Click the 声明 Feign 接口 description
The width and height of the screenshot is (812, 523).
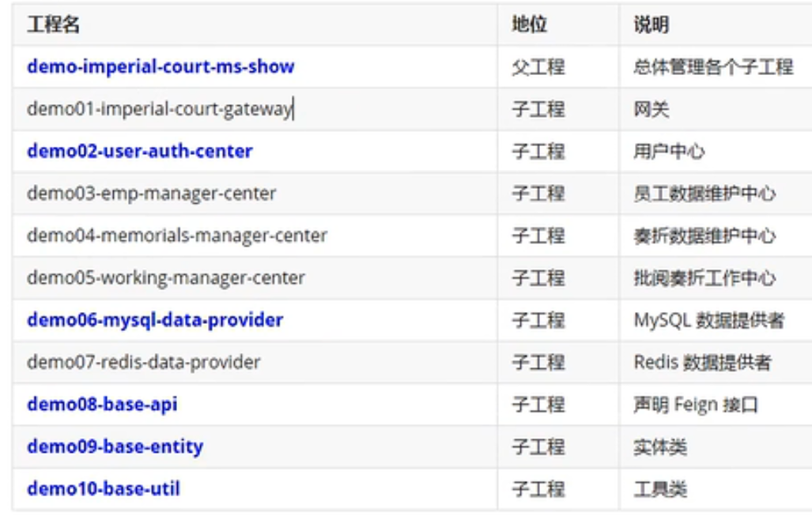696,404
